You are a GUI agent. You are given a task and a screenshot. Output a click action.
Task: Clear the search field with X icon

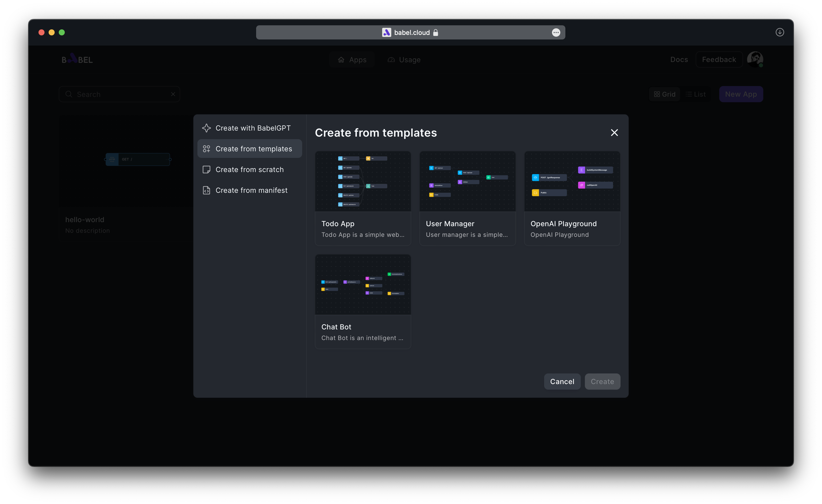tap(173, 94)
